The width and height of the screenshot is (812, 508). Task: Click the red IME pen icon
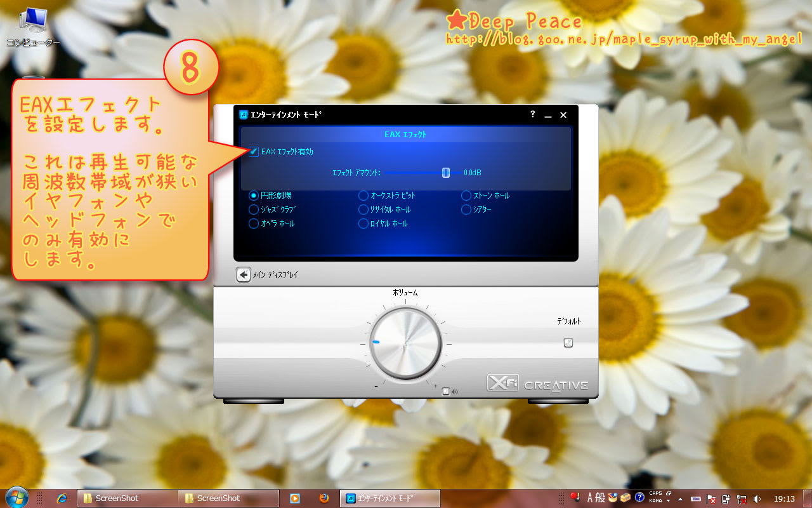tap(575, 497)
